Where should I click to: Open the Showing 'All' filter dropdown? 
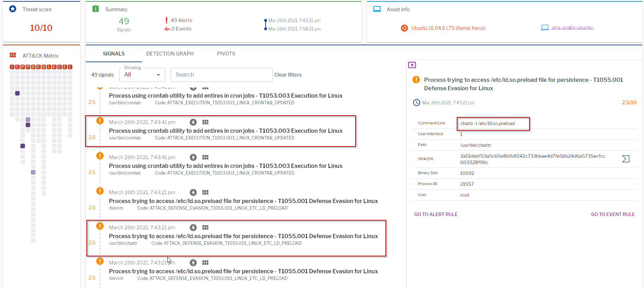[142, 75]
